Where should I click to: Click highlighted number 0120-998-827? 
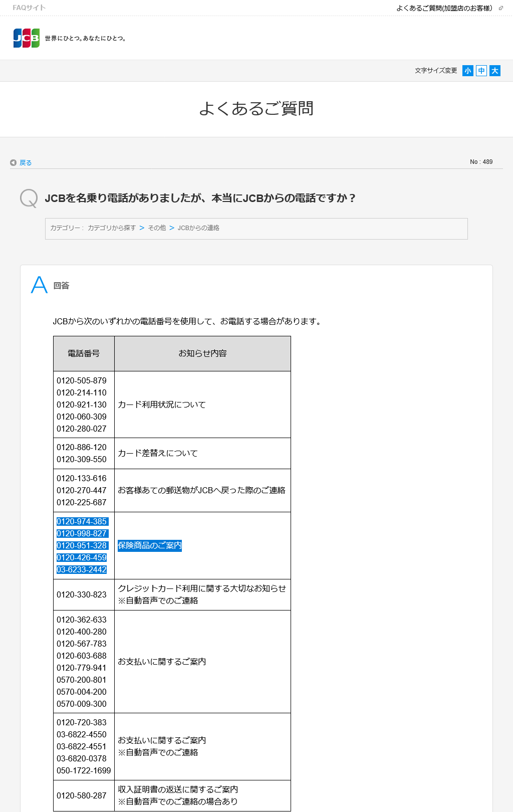[82, 533]
